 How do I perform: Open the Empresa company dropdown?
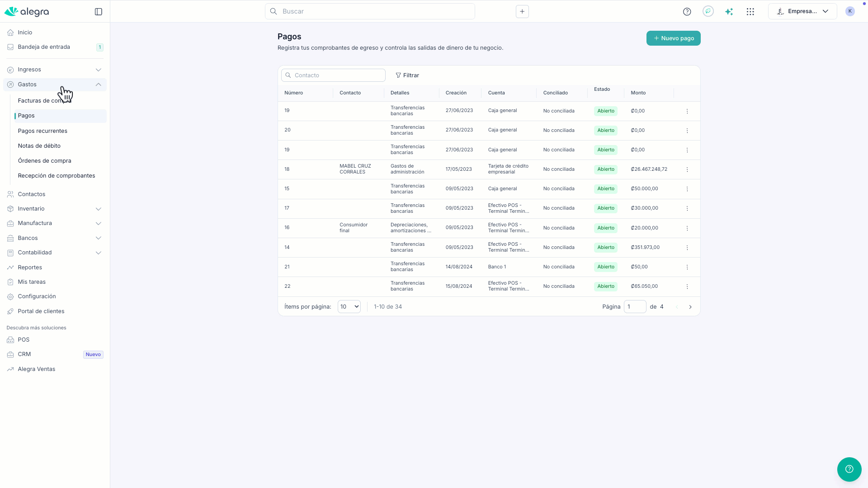tap(802, 12)
